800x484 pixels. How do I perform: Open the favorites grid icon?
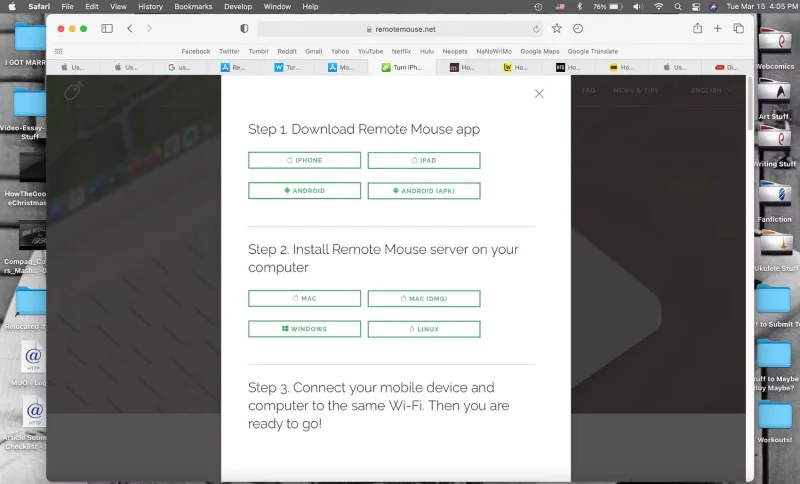[59, 52]
